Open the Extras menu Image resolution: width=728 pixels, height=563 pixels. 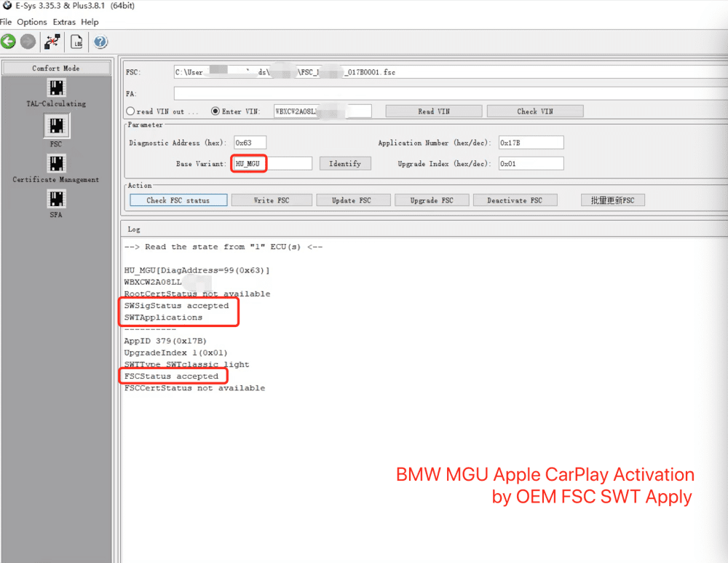pyautogui.click(x=64, y=22)
